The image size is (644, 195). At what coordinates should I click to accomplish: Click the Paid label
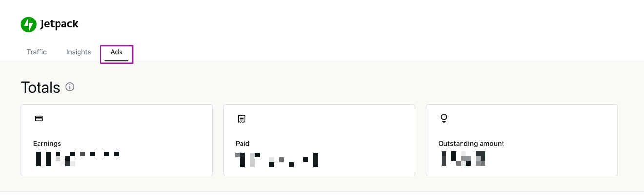pyautogui.click(x=242, y=144)
